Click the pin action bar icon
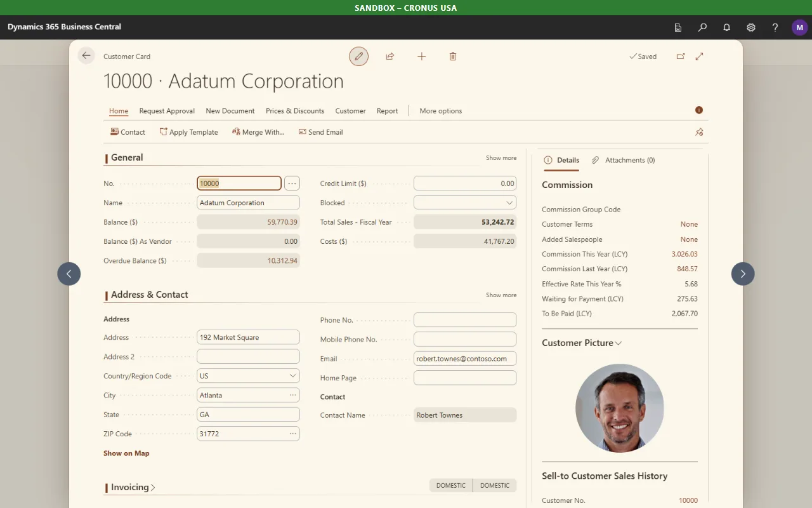The width and height of the screenshot is (812, 508). coord(699,132)
